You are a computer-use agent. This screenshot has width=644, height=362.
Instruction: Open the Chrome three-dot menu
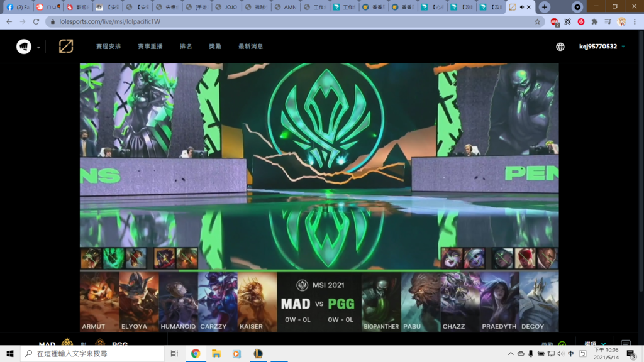(635, 22)
